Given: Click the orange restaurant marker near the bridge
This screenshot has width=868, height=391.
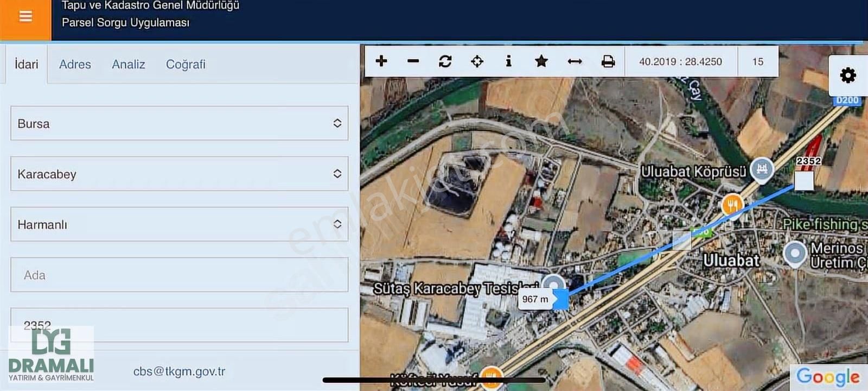Looking at the screenshot, I should point(732,206).
